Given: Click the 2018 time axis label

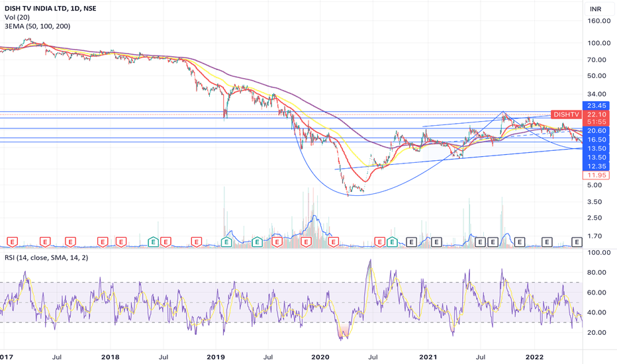Looking at the screenshot, I should coord(110,357).
